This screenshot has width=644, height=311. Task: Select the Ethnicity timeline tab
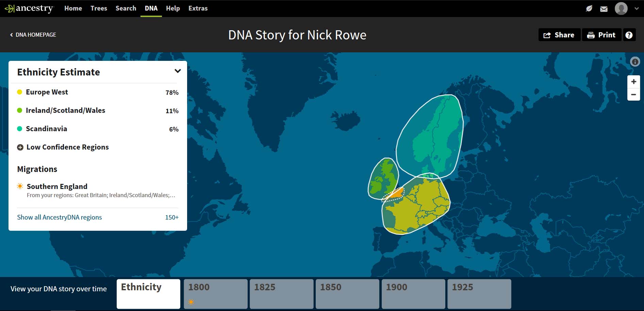pos(148,294)
